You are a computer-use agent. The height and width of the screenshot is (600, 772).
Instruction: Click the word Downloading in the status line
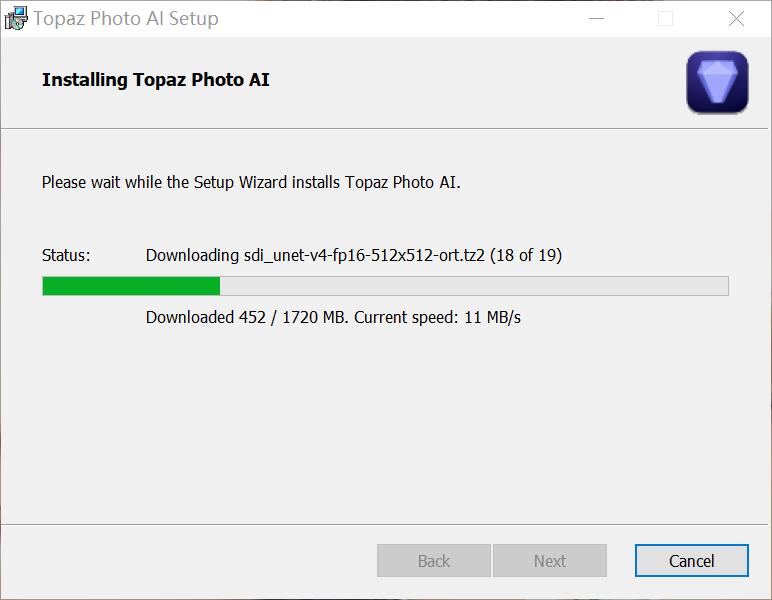click(193, 256)
